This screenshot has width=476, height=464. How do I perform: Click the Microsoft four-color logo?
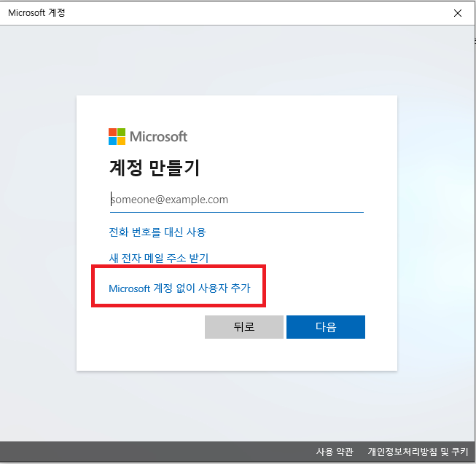pos(117,136)
